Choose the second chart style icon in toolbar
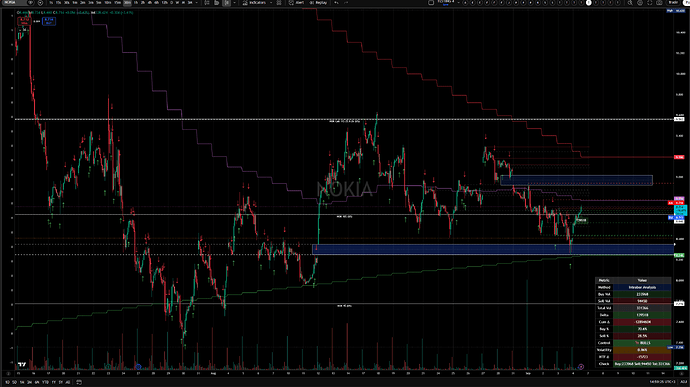The width and height of the screenshot is (690, 387). (217, 2)
